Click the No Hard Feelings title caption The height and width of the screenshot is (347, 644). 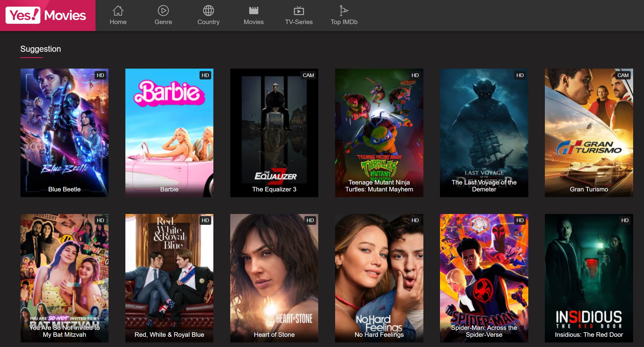pyautogui.click(x=379, y=335)
